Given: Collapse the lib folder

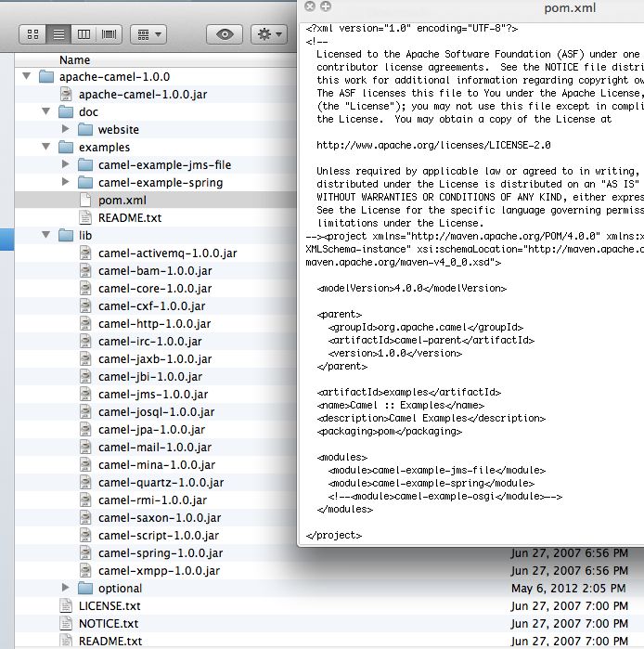Looking at the screenshot, I should pos(46,235).
